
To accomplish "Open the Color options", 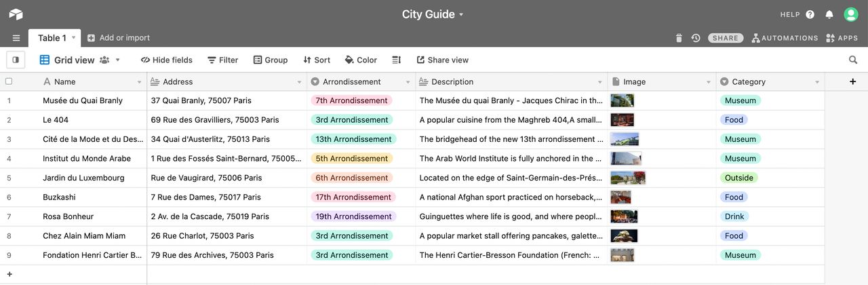I will 361,60.
